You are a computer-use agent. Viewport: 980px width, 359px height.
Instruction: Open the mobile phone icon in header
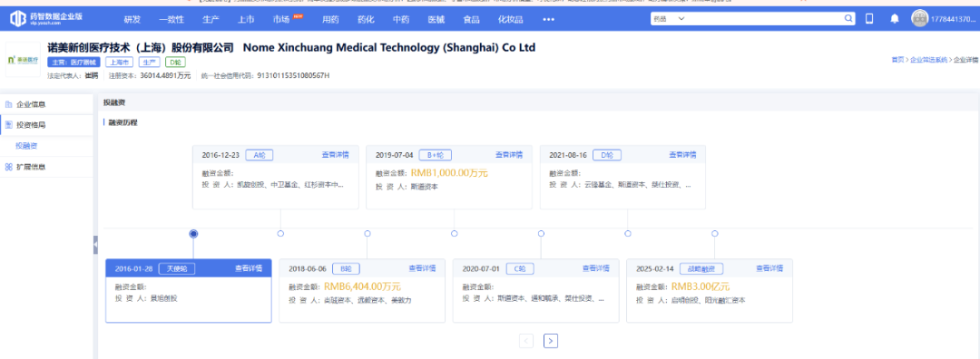[x=868, y=19]
